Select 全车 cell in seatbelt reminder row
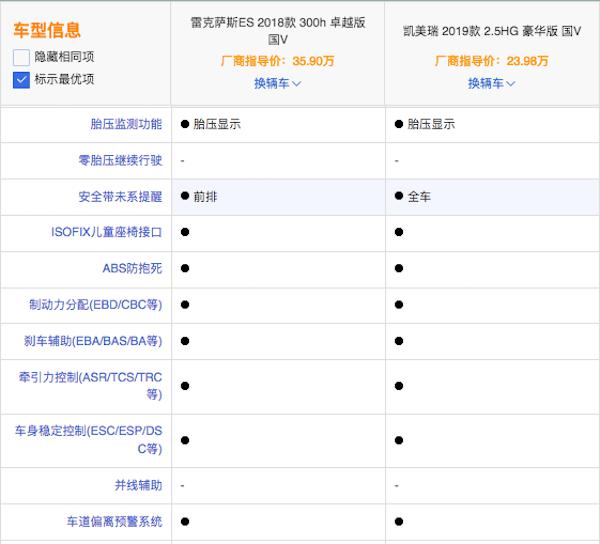The width and height of the screenshot is (600, 544). [492, 197]
